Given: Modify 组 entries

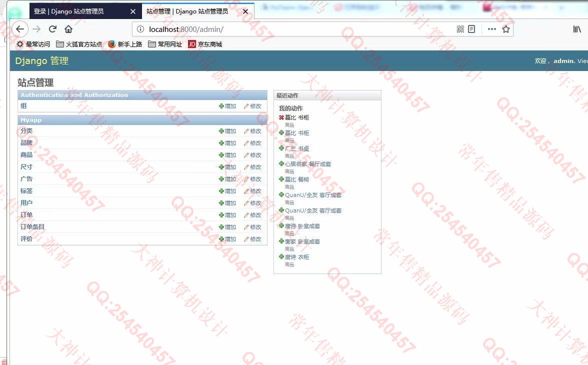Looking at the screenshot, I should click(252, 106).
